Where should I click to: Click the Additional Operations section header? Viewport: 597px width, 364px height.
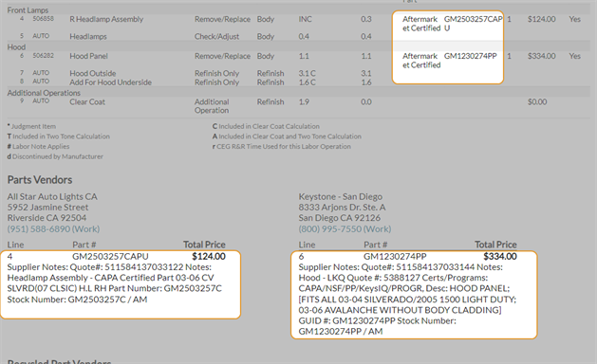pos(44,93)
